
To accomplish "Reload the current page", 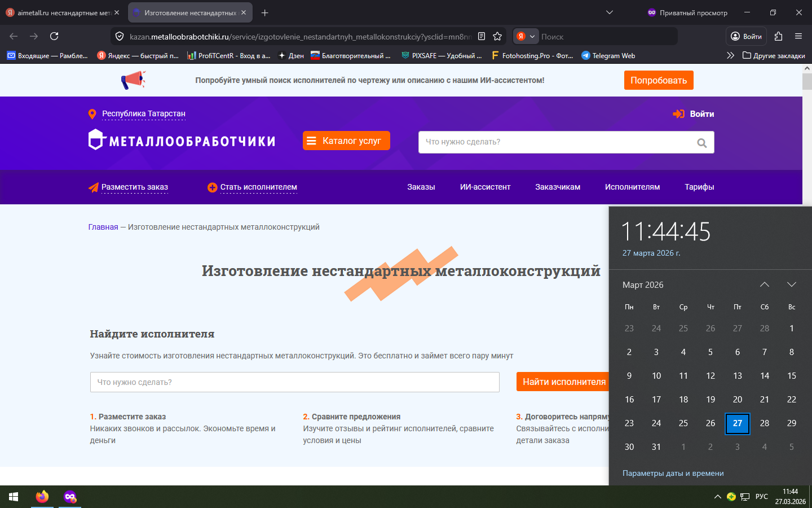I will [54, 36].
